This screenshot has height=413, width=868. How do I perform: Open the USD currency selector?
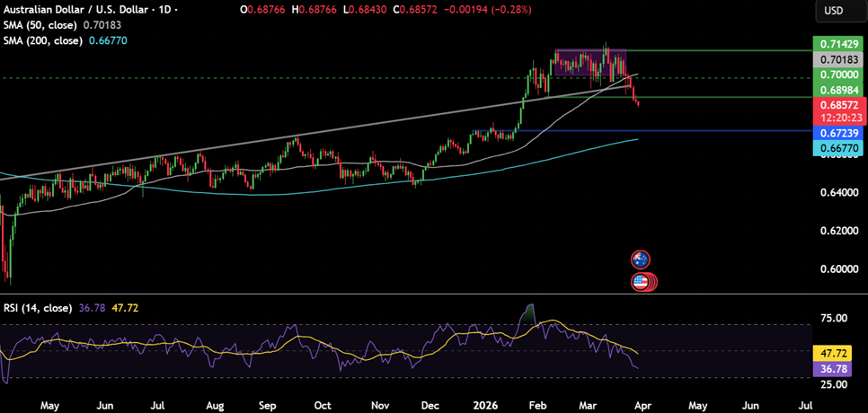(833, 10)
